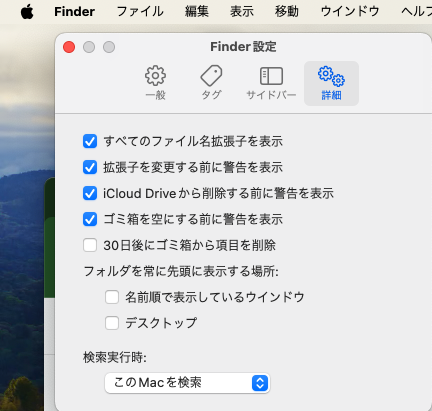The width and height of the screenshot is (432, 411).
Task: Open the Finder application menu
Action: point(74,12)
